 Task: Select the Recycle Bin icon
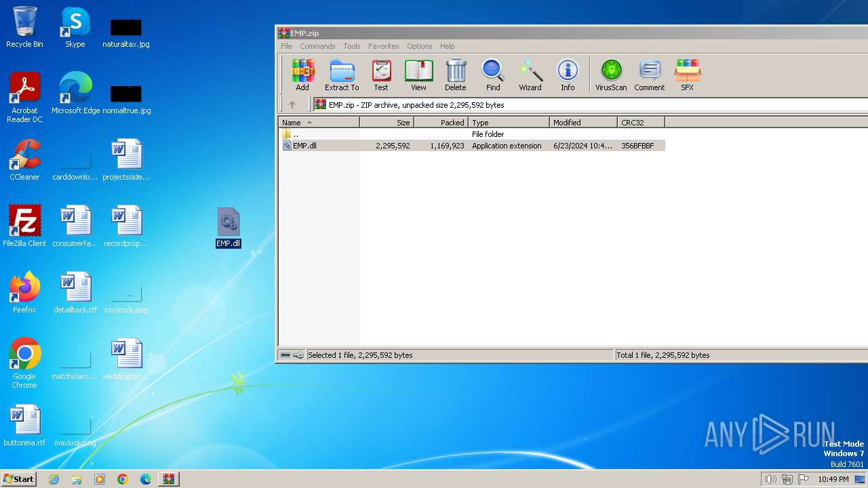point(24,27)
